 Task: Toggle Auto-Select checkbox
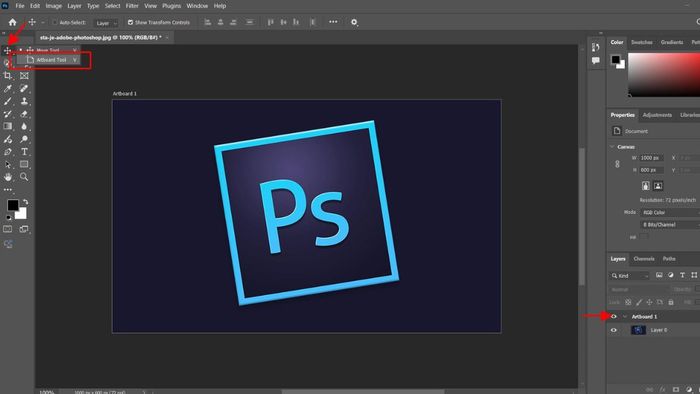point(55,22)
